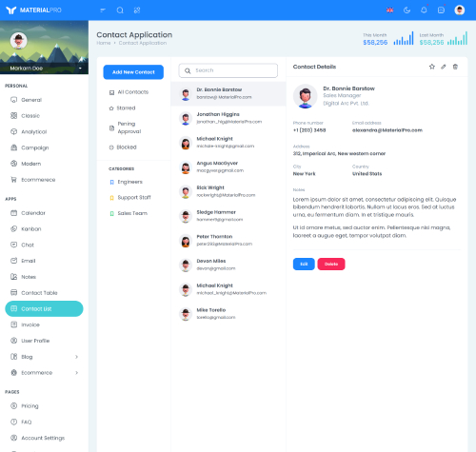
Task: Open the FAQ page
Action: click(x=44, y=422)
